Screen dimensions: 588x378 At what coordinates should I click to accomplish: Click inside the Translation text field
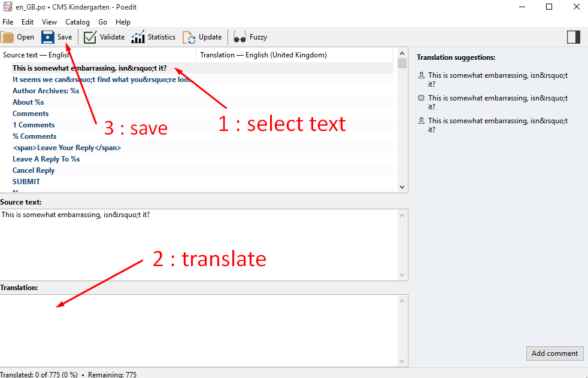pyautogui.click(x=199, y=330)
